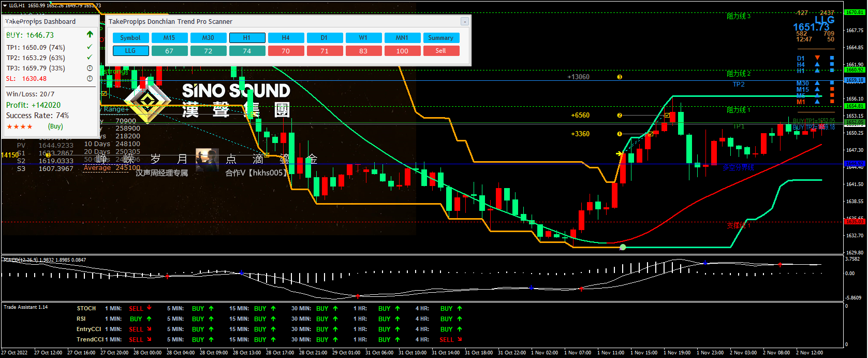Click the Trade Assistant 1.14 label
868x358 pixels.
click(26, 307)
